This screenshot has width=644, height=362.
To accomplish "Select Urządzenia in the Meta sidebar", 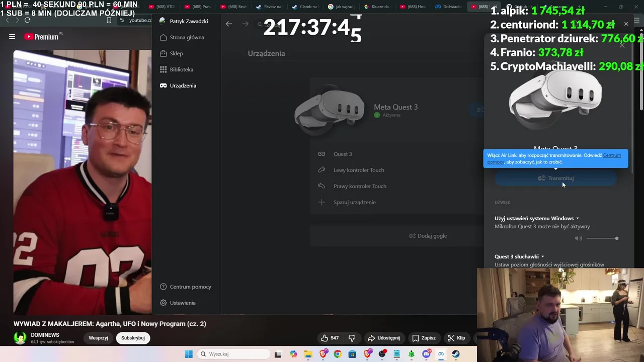I will pyautogui.click(x=178, y=85).
